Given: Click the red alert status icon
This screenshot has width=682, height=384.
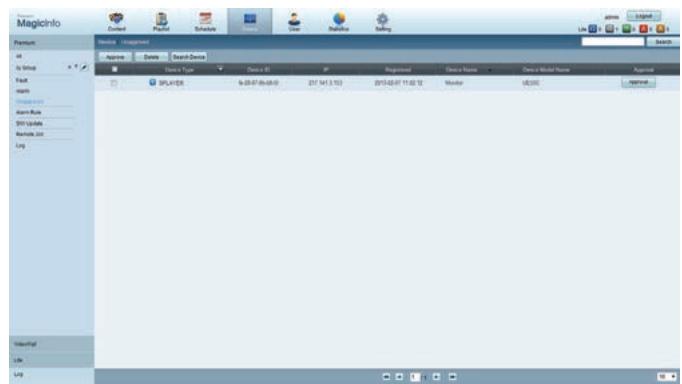Looking at the screenshot, I should click(x=643, y=29).
